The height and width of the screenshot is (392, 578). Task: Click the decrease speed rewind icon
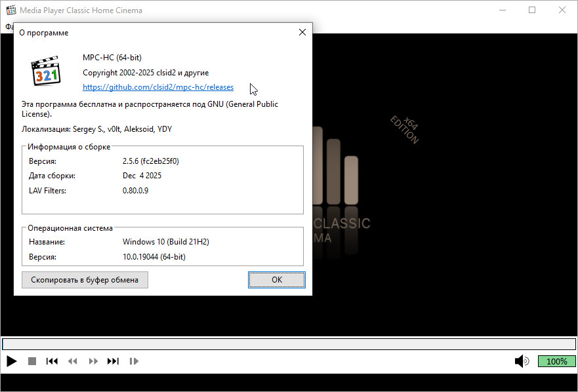click(x=73, y=361)
